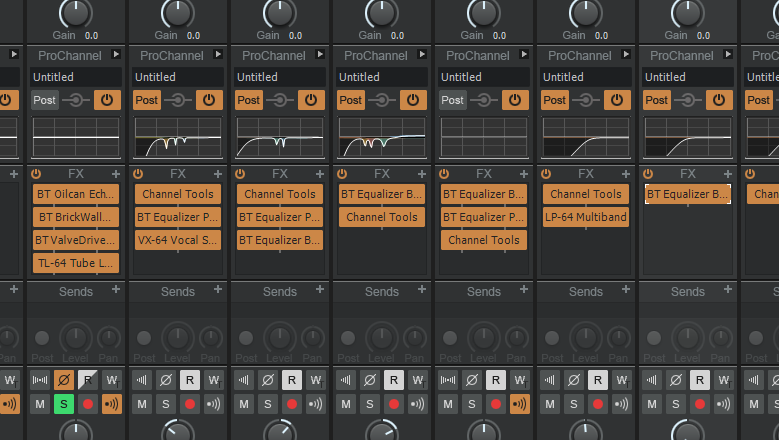Screen dimensions: 779x440
Task: Mute the strip containing LP-64 Multiband
Action: pyautogui.click(x=549, y=404)
